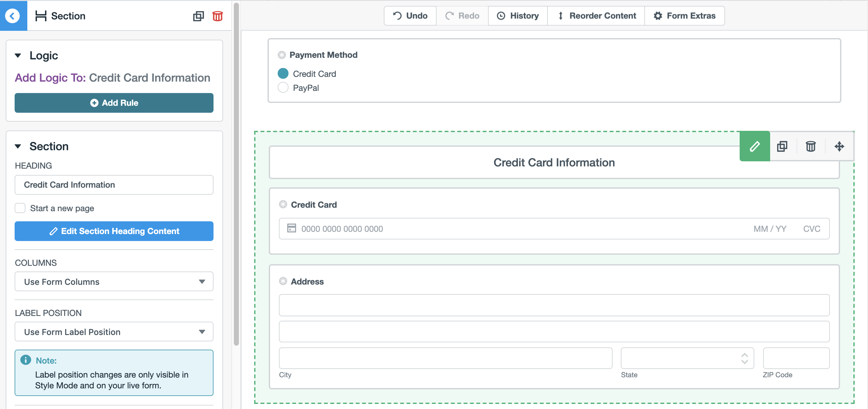Open the Columns dropdown

[x=114, y=281]
